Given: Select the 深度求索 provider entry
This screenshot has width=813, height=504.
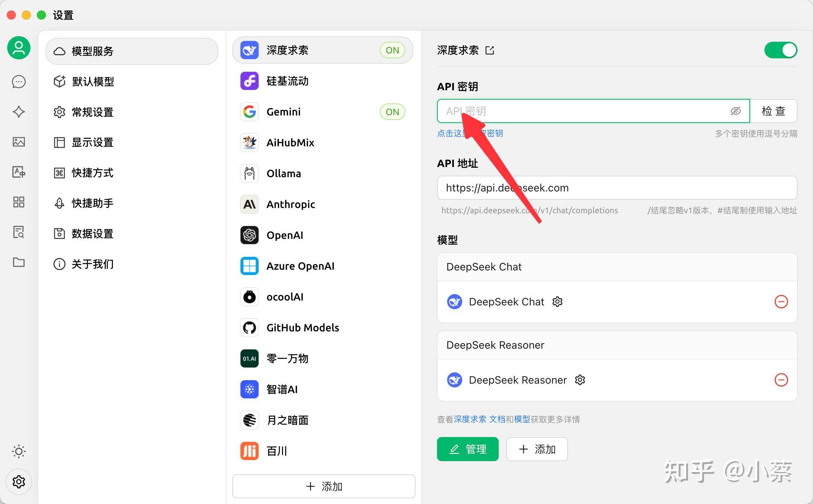Looking at the screenshot, I should tap(323, 50).
